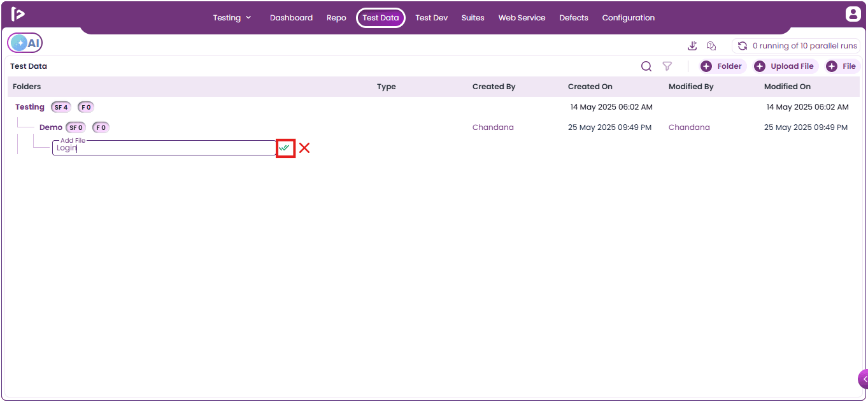Click the F 0 badge beside Demo
Viewport: 868px width, 402px height.
[x=101, y=127]
